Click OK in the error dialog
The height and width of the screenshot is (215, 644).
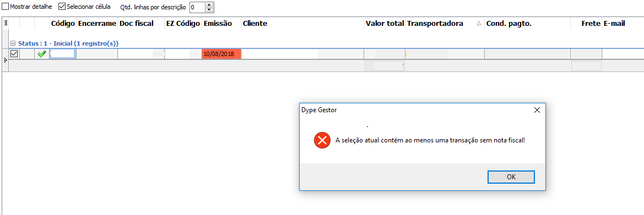[511, 177]
